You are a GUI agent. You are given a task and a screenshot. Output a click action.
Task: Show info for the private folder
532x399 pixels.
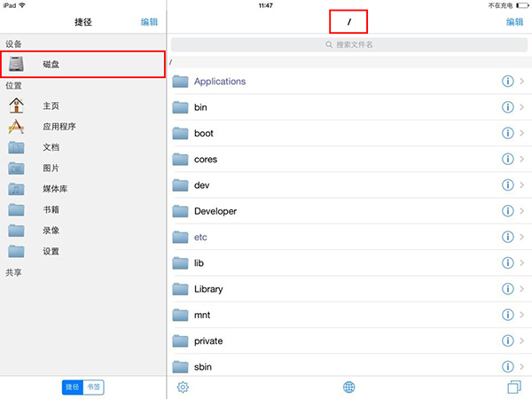[507, 340]
